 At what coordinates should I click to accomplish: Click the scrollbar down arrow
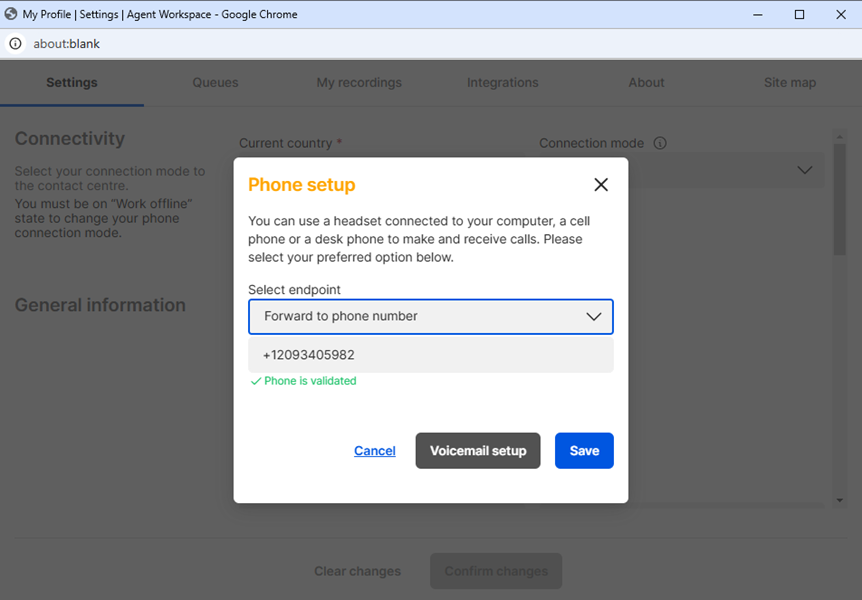tap(839, 500)
